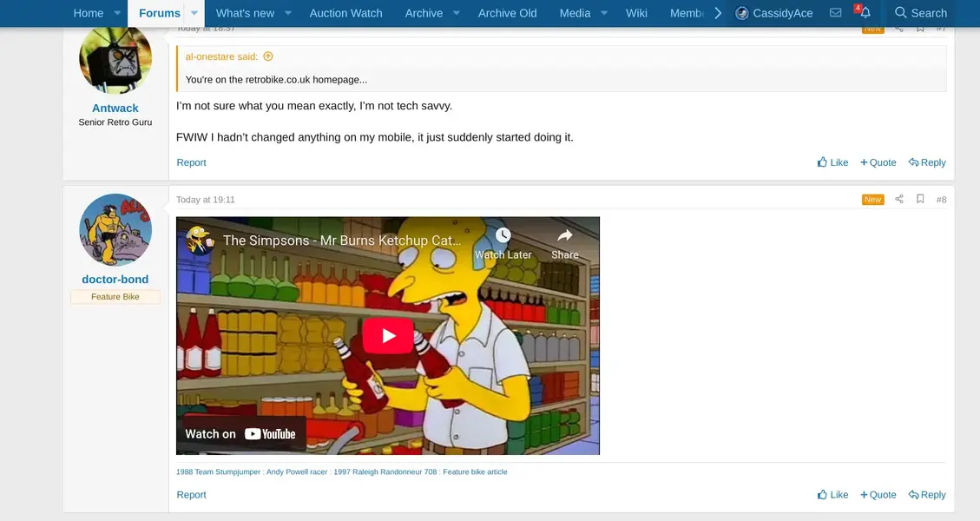This screenshot has width=980, height=521.
Task: Open the Home navigation tab
Action: (89, 13)
